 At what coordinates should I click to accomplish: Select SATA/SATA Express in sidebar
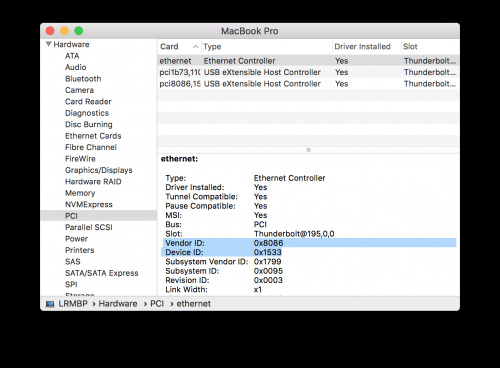click(102, 273)
